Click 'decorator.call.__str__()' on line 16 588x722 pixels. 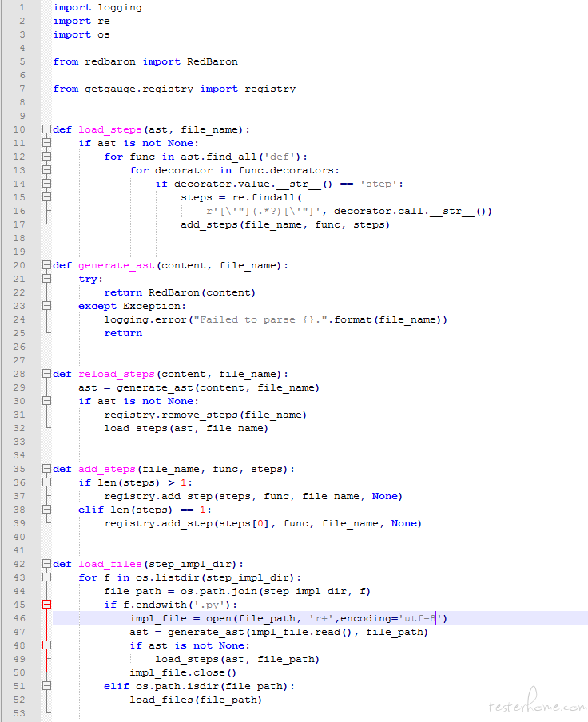point(413,212)
